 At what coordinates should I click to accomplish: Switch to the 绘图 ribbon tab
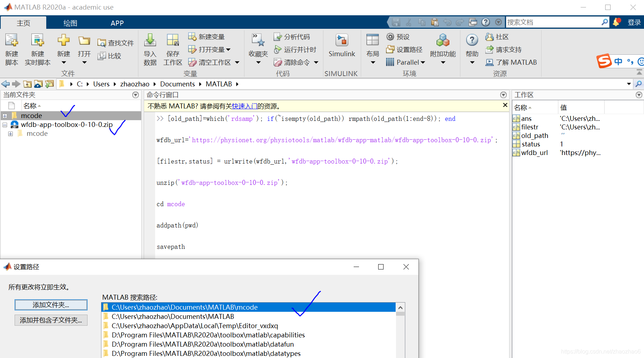70,23
